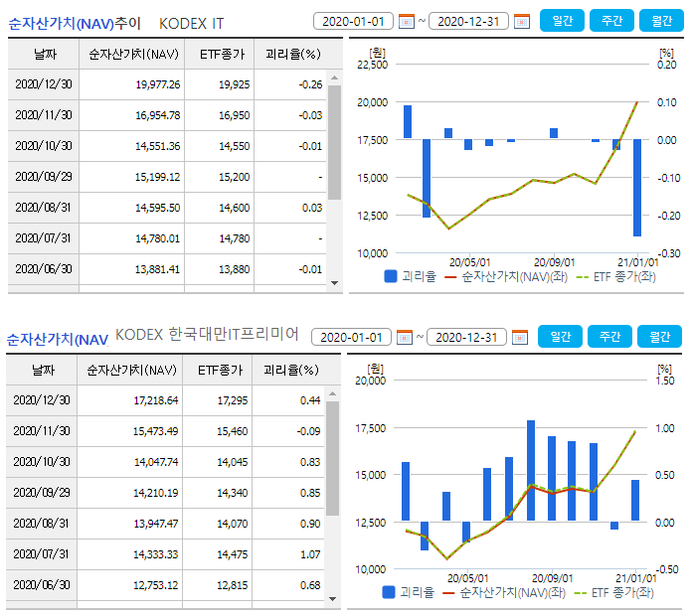Click ETF종가 column header in KODEX IT table
This screenshot has height=616, width=690.
click(220, 54)
